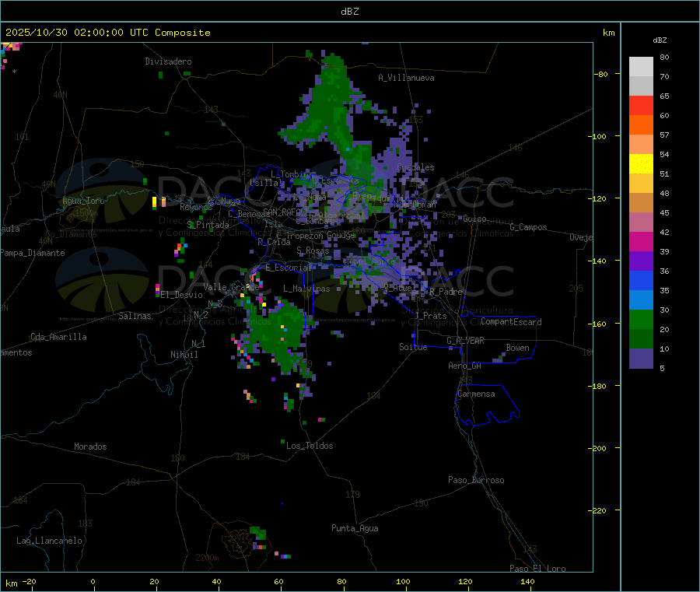Click the '-220' km tick on right axis

click(599, 511)
